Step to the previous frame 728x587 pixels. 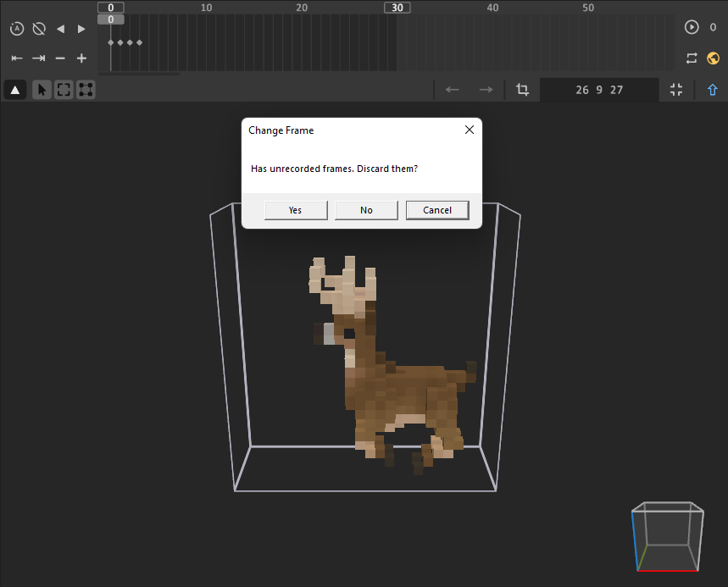click(x=60, y=29)
